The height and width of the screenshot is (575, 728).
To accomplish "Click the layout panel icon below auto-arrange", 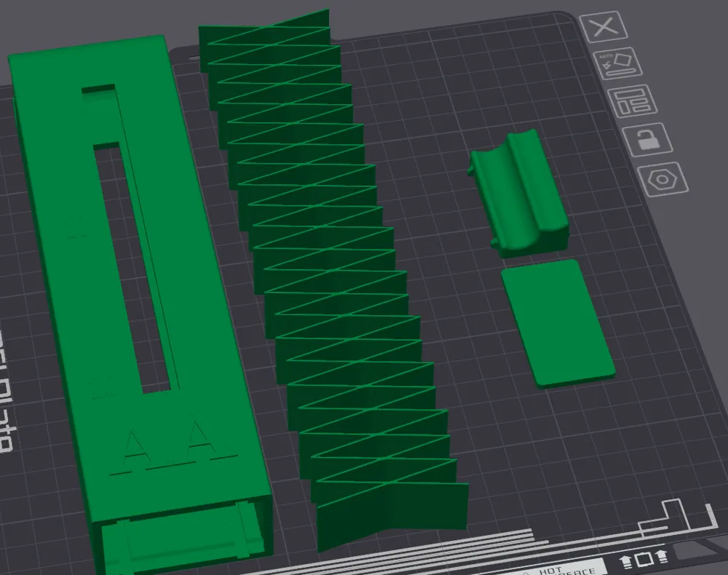I will point(633,103).
